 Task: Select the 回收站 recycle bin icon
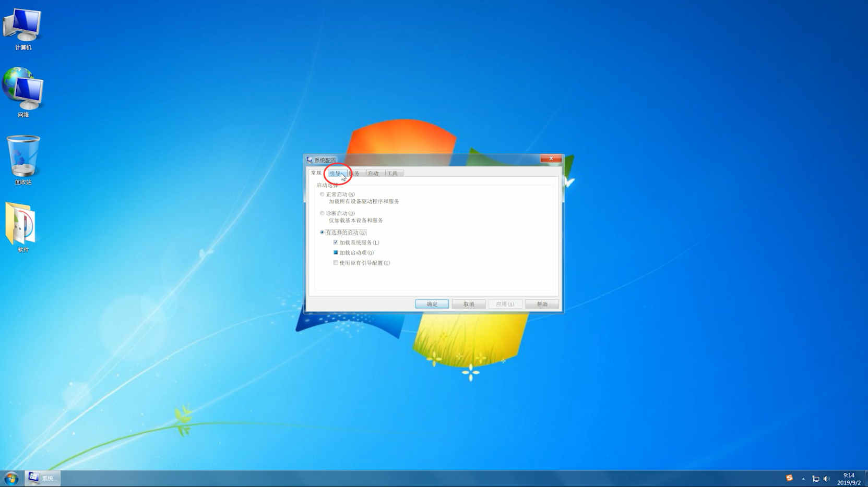tap(23, 160)
